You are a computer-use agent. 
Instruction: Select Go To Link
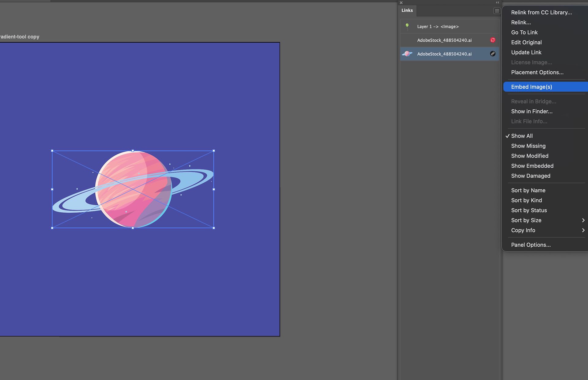[524, 32]
